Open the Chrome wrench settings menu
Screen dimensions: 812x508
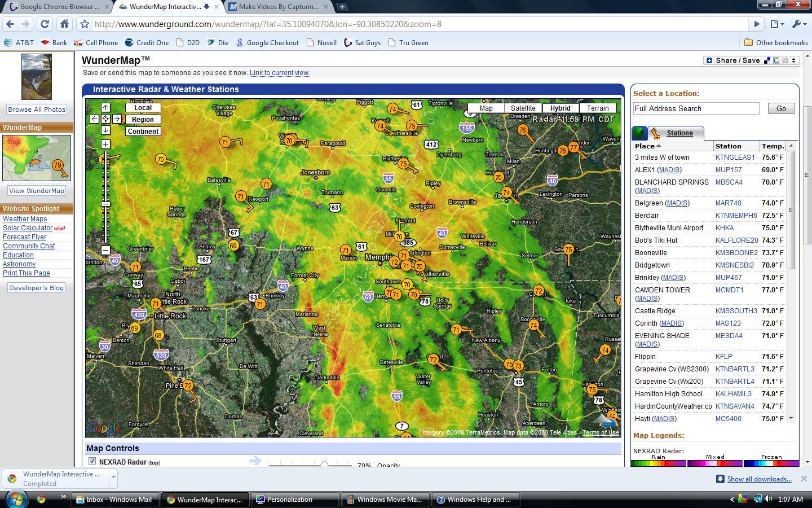point(799,24)
